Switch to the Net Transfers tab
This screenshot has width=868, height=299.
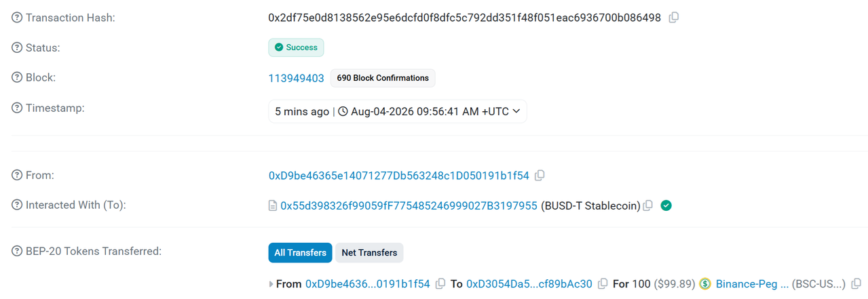tap(369, 253)
